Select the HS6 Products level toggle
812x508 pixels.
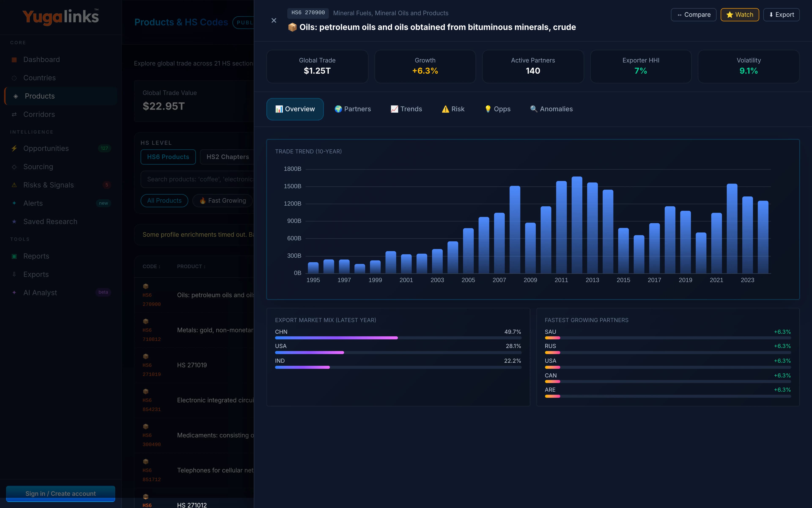click(x=168, y=157)
